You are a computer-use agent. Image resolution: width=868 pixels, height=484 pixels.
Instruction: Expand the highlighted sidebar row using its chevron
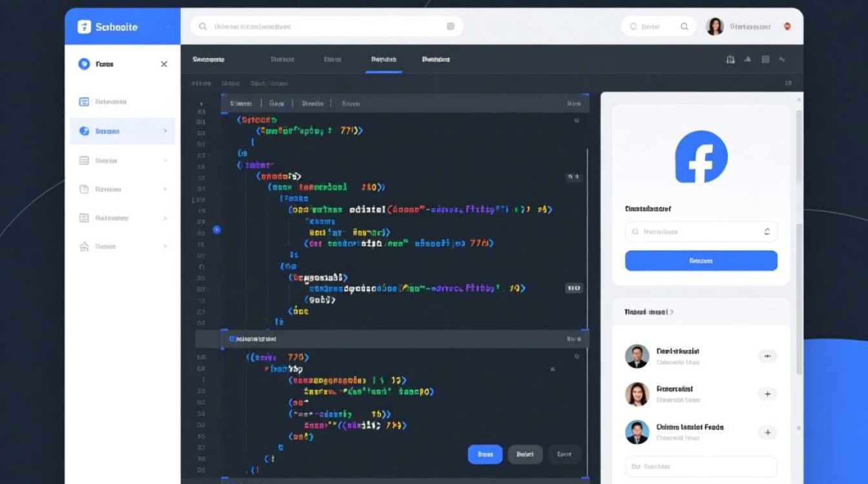pos(165,131)
